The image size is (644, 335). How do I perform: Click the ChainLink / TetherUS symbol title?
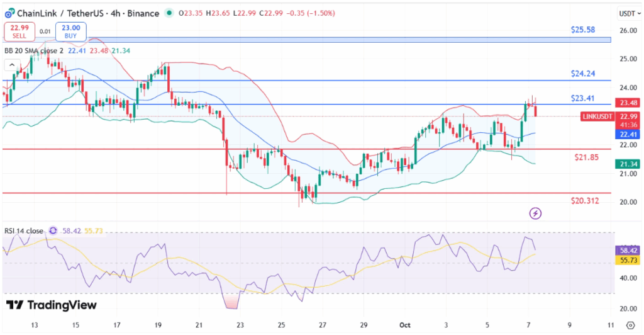click(x=62, y=13)
